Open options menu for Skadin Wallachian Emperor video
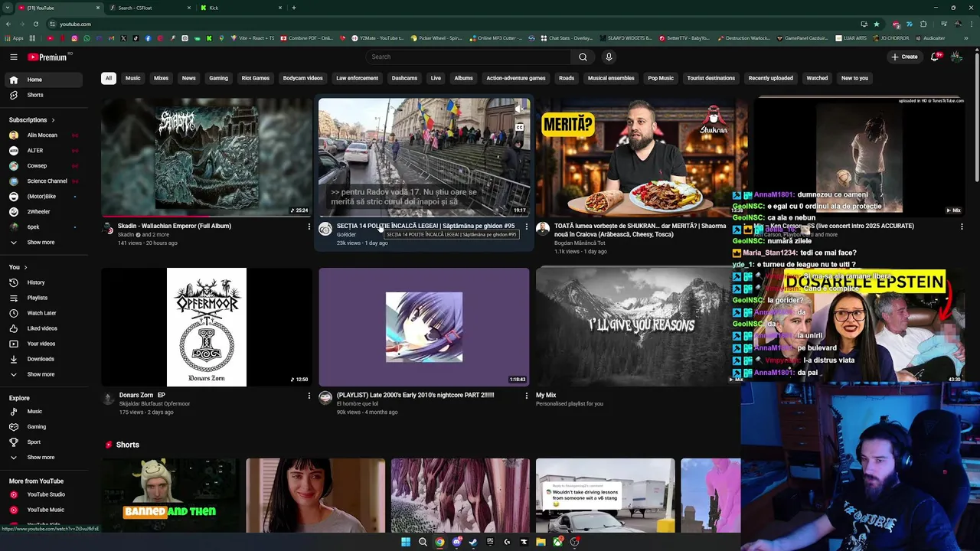 tap(309, 227)
